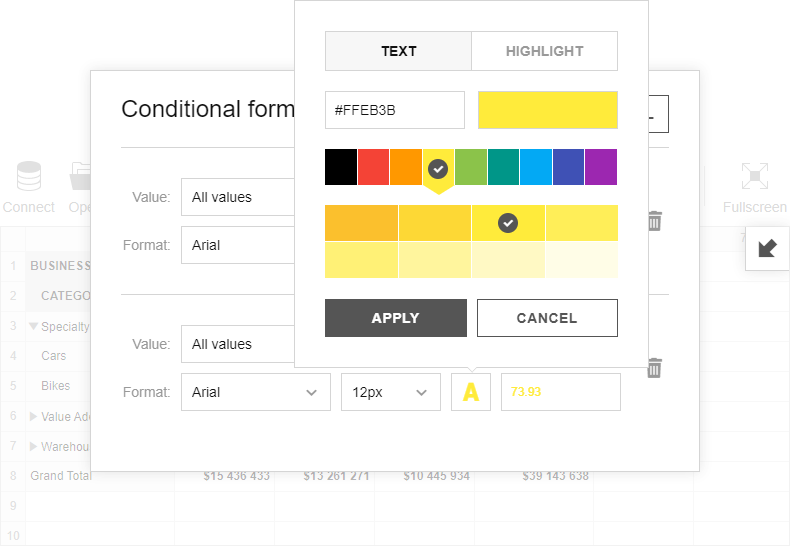The height and width of the screenshot is (546, 790).
Task: Collapse the Specialty row triangle
Action: click(x=35, y=326)
